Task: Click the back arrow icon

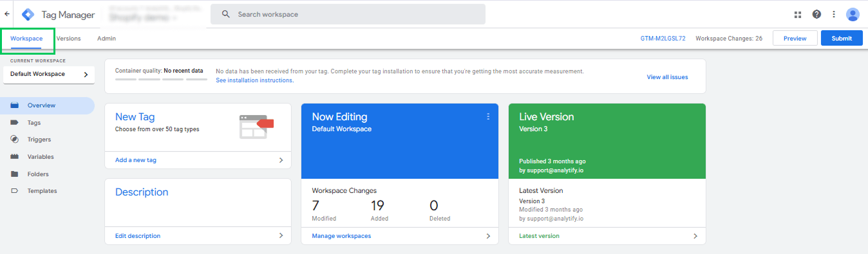Action: point(6,14)
